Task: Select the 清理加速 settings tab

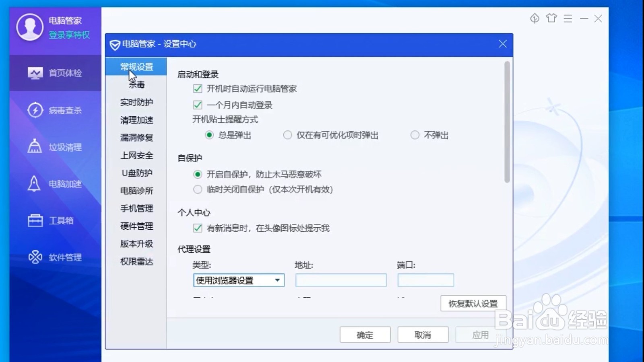Action: pyautogui.click(x=136, y=120)
